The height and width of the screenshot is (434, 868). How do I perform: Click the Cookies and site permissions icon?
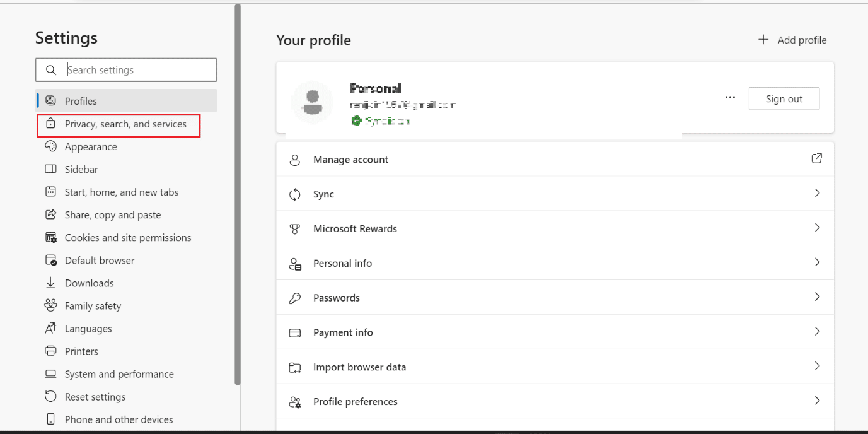click(x=50, y=237)
